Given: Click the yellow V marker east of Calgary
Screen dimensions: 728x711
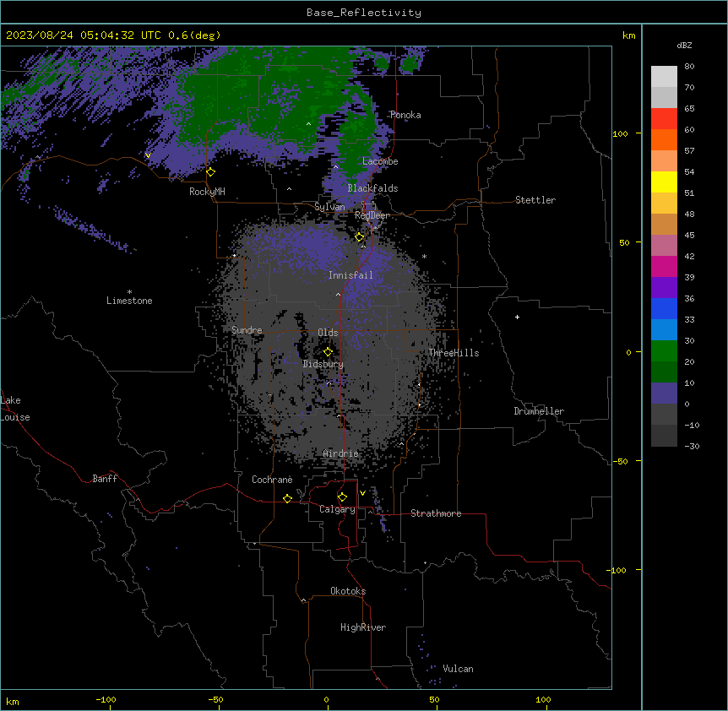Looking at the screenshot, I should coord(362,493).
